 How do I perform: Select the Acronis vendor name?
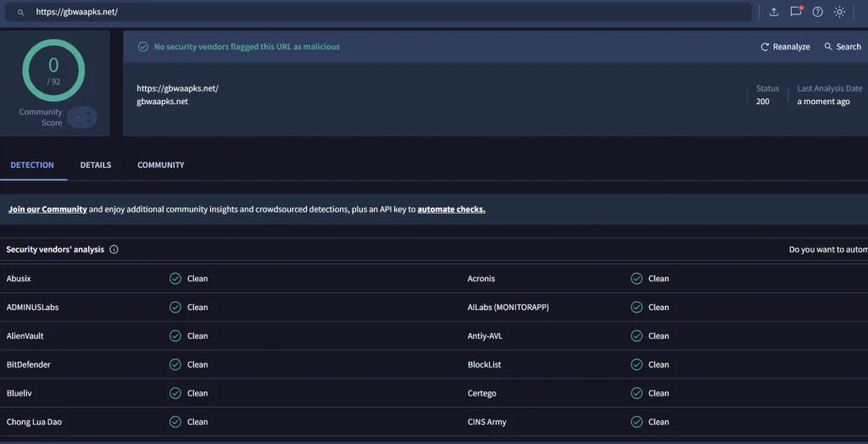coord(481,279)
